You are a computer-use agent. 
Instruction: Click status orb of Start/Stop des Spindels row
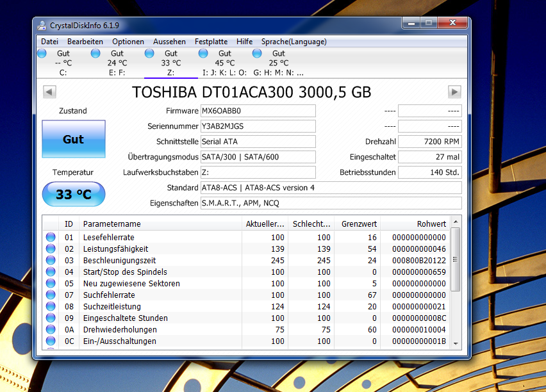[x=51, y=272]
